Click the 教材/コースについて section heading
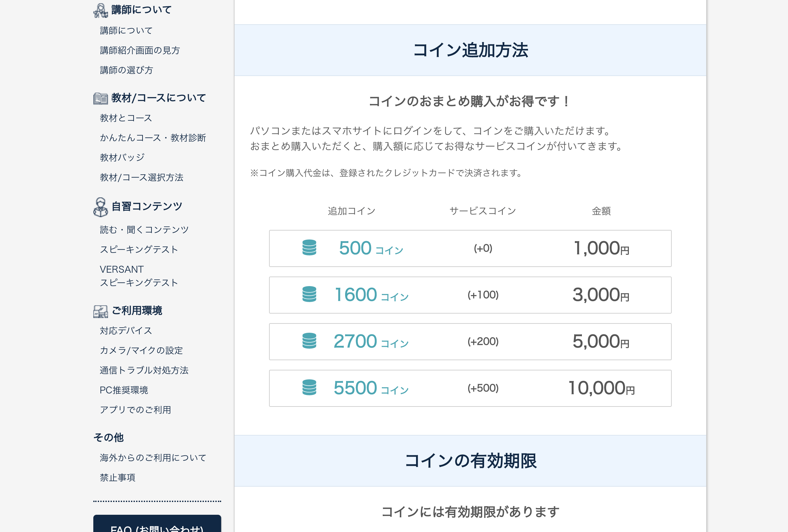 tap(159, 98)
